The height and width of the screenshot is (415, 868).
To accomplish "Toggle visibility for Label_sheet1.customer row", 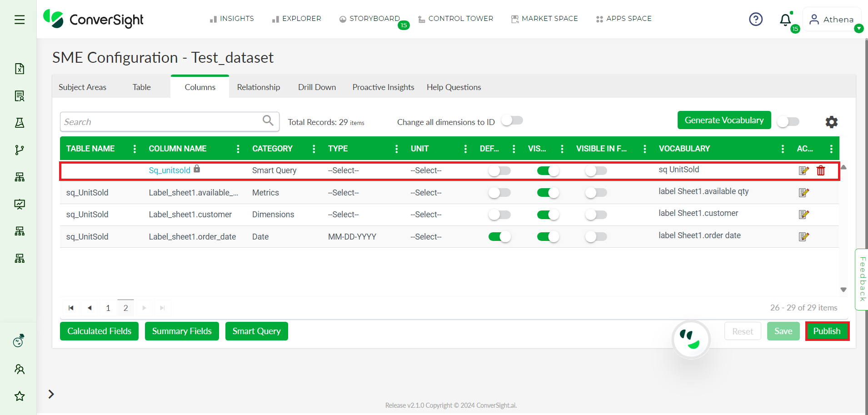I will pyautogui.click(x=548, y=215).
